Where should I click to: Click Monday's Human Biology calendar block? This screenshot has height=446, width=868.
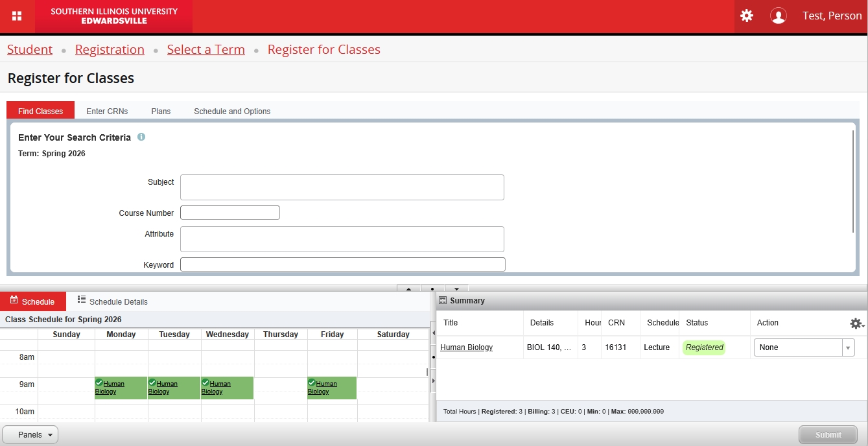[121, 388]
